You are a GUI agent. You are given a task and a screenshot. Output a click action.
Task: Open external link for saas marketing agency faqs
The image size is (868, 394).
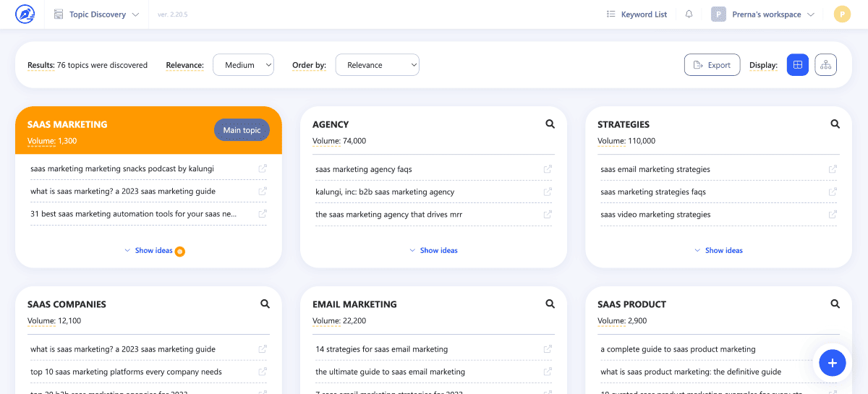[548, 169]
